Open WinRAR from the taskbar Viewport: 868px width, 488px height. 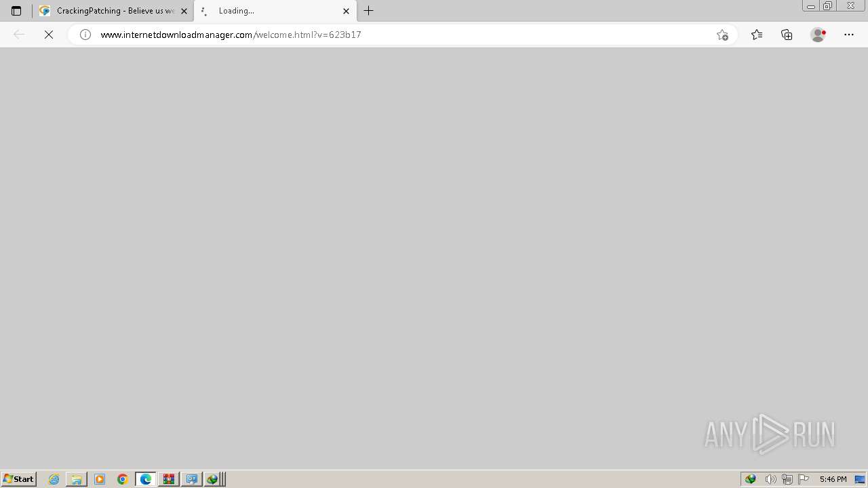(169, 479)
